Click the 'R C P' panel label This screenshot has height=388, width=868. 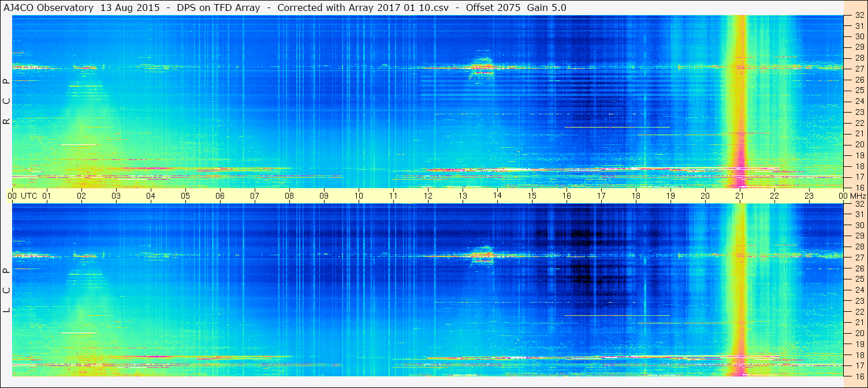point(6,102)
